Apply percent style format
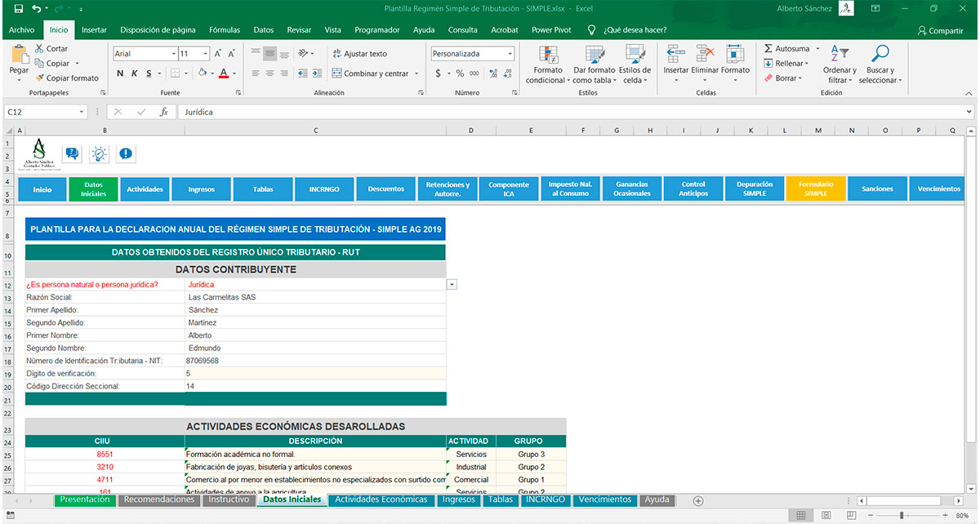980x524 pixels. [x=461, y=73]
